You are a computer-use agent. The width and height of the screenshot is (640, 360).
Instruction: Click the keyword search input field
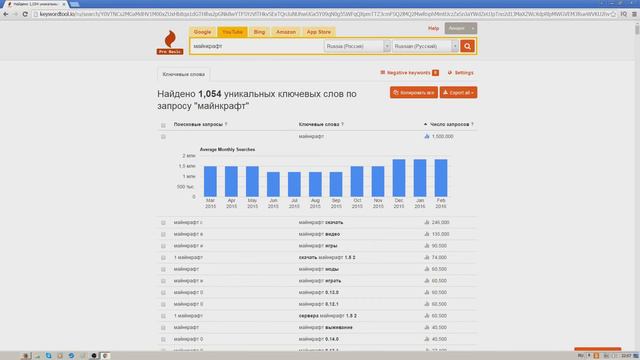coord(257,46)
